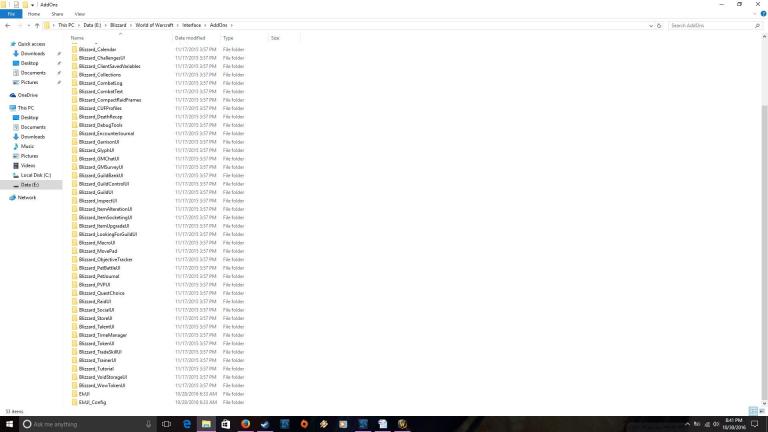Expand the ribbon with the chevron

[753, 14]
